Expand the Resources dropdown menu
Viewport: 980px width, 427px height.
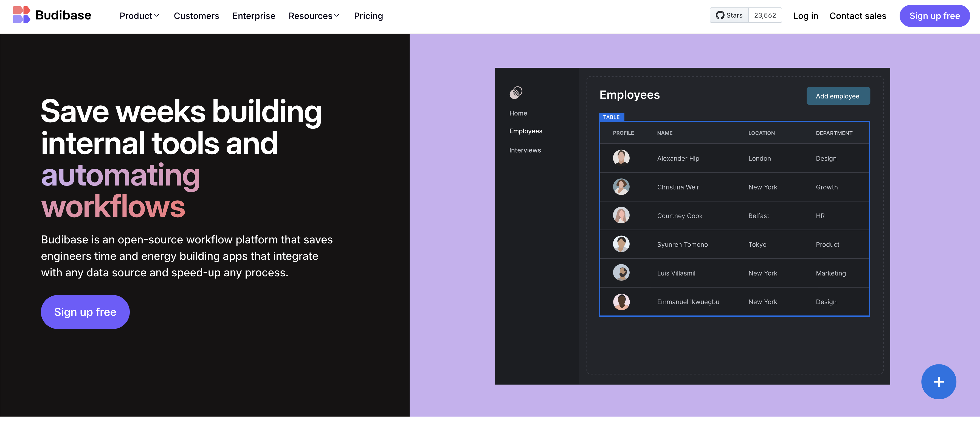(314, 16)
